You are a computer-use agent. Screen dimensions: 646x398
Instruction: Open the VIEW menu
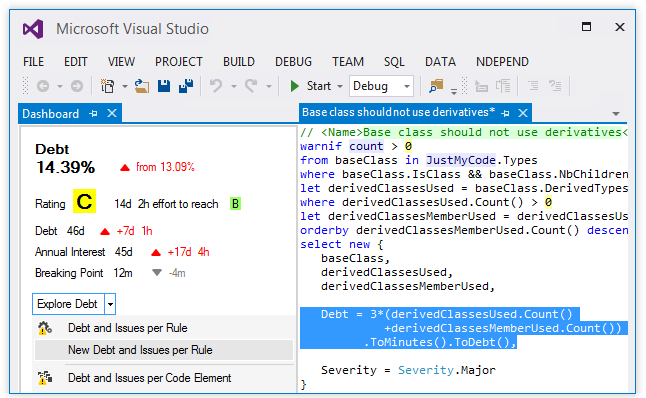point(121,62)
